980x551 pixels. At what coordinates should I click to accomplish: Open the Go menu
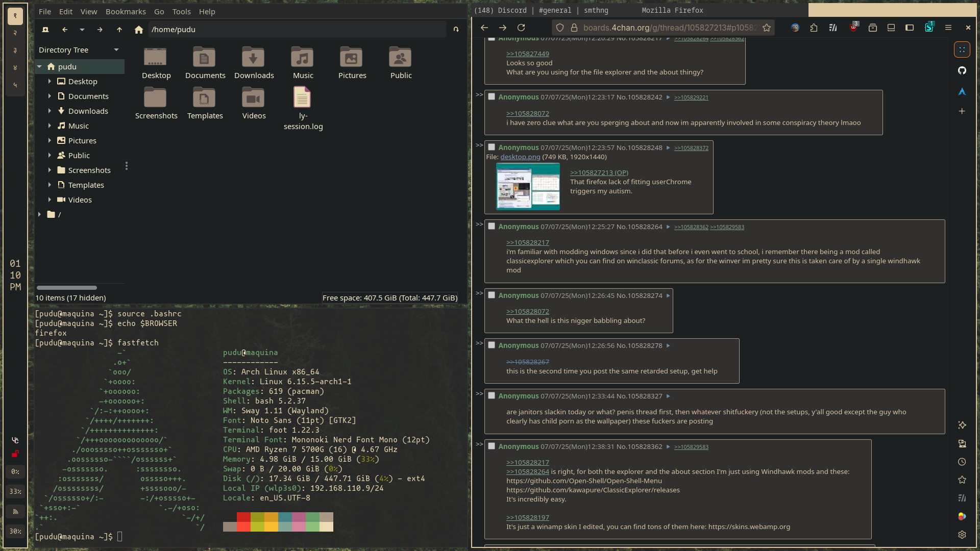(x=159, y=11)
